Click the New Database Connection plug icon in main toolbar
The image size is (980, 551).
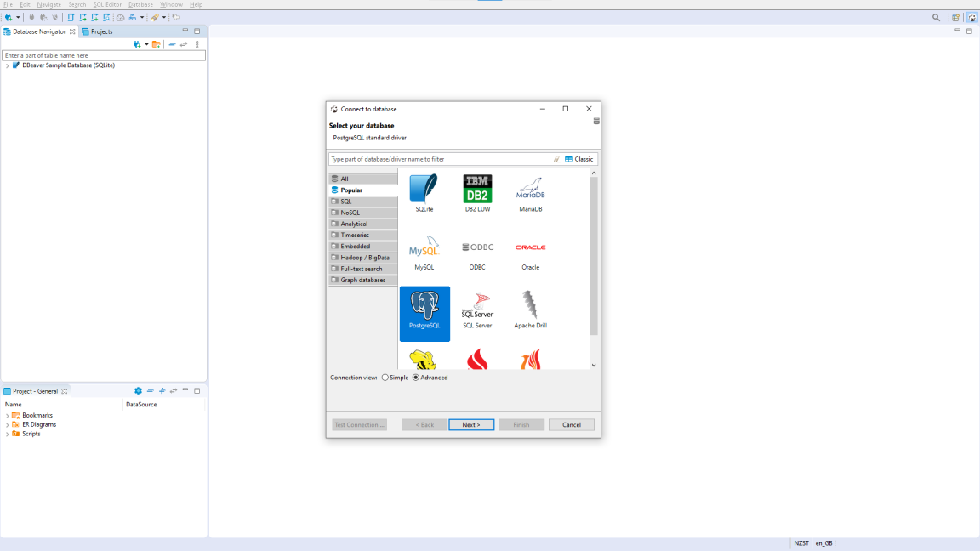9,18
